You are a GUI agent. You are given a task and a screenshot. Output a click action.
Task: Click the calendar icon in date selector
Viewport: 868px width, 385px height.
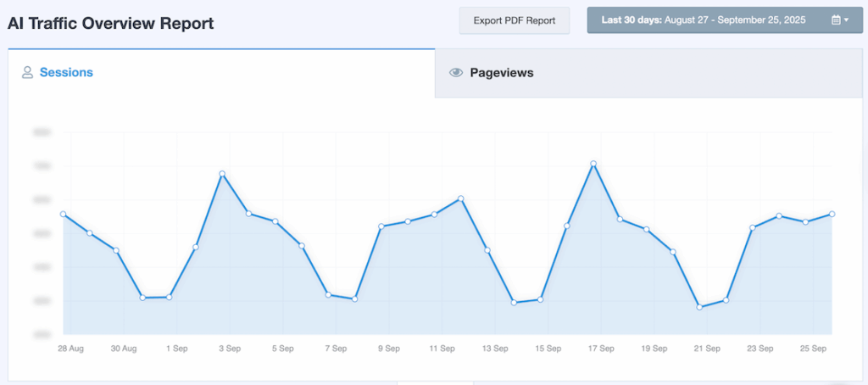tap(836, 20)
